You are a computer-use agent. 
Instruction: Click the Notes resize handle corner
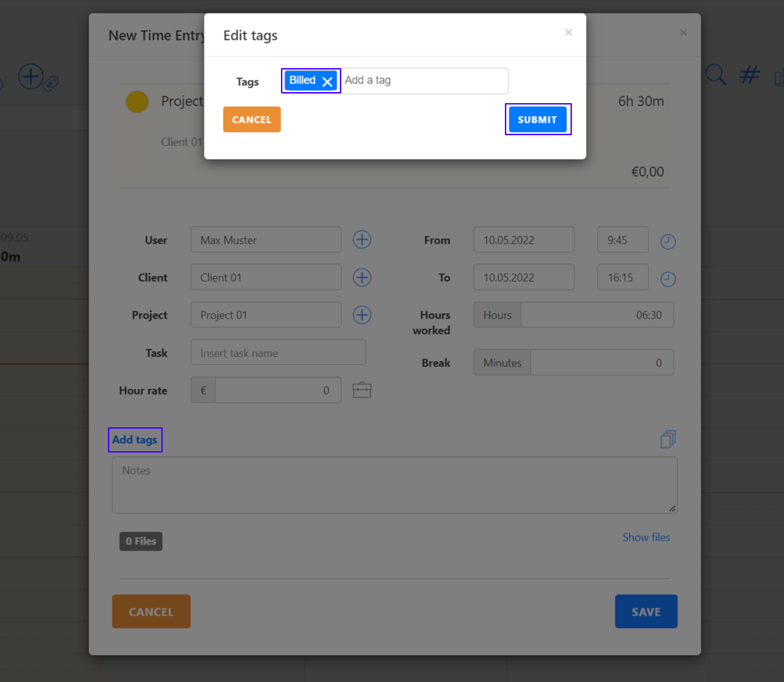click(672, 508)
